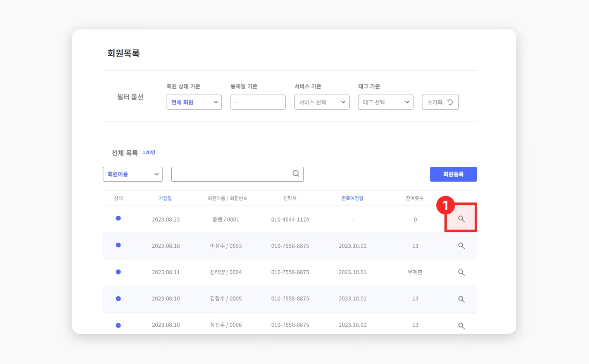This screenshot has width=589, height=364.
Task: Expand the 서비스 선택 dropdown
Action: (322, 102)
